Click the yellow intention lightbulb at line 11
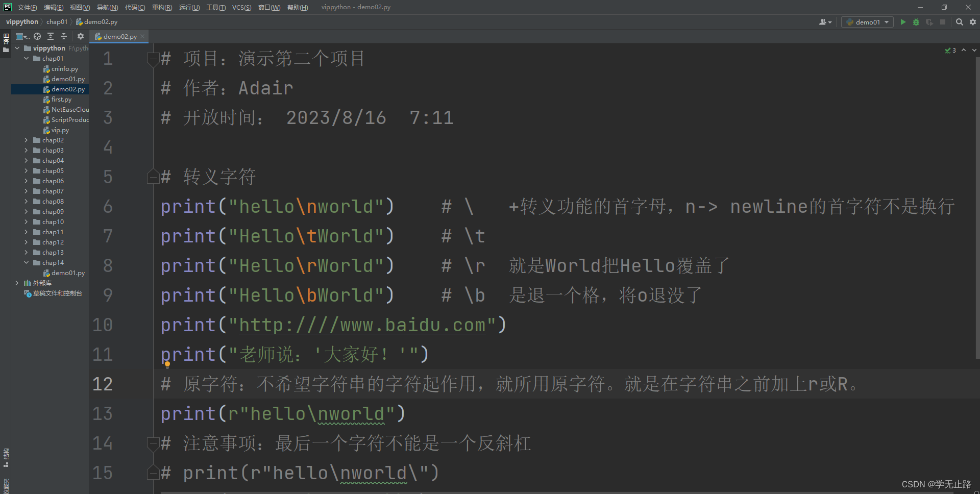 click(167, 364)
